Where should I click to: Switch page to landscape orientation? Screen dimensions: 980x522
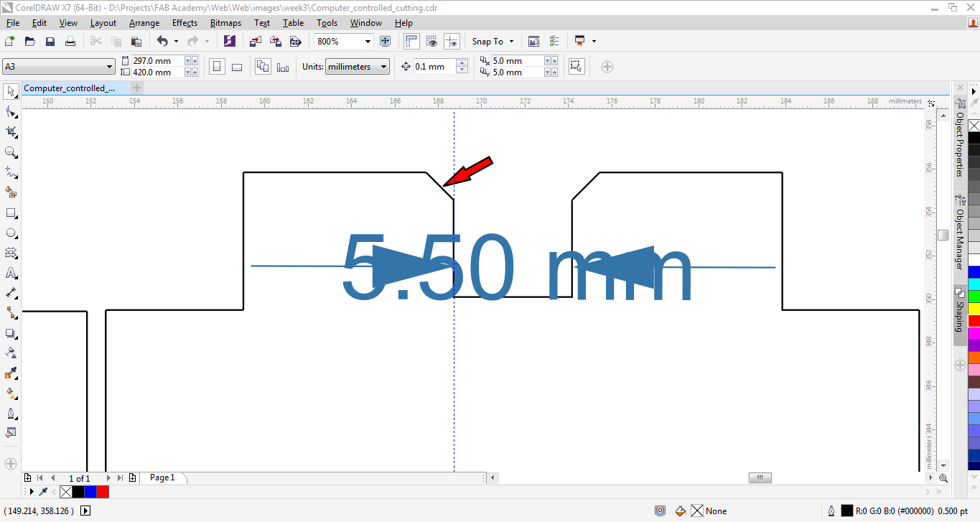tap(237, 67)
